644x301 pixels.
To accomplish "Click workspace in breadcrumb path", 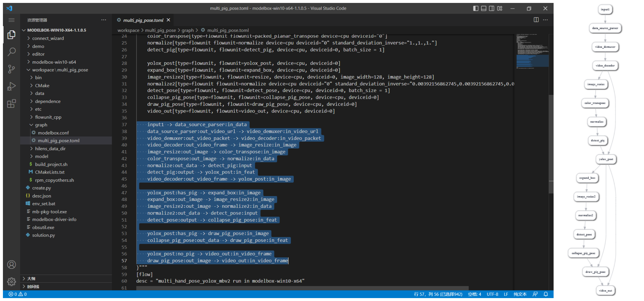I will click(x=128, y=30).
